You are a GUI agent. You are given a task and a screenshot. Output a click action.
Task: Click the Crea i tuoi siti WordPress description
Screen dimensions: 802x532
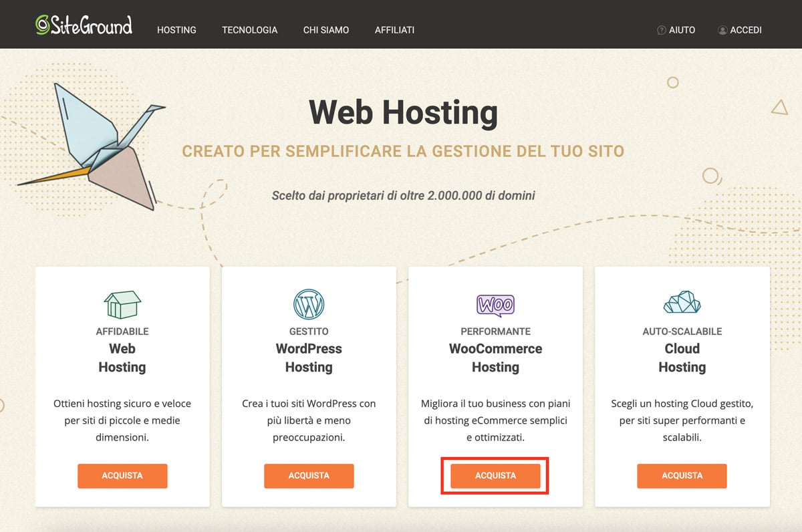click(x=309, y=421)
